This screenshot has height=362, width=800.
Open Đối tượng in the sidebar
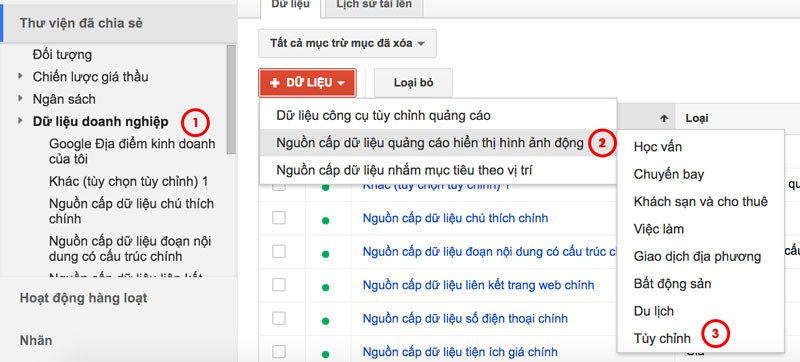pos(62,54)
